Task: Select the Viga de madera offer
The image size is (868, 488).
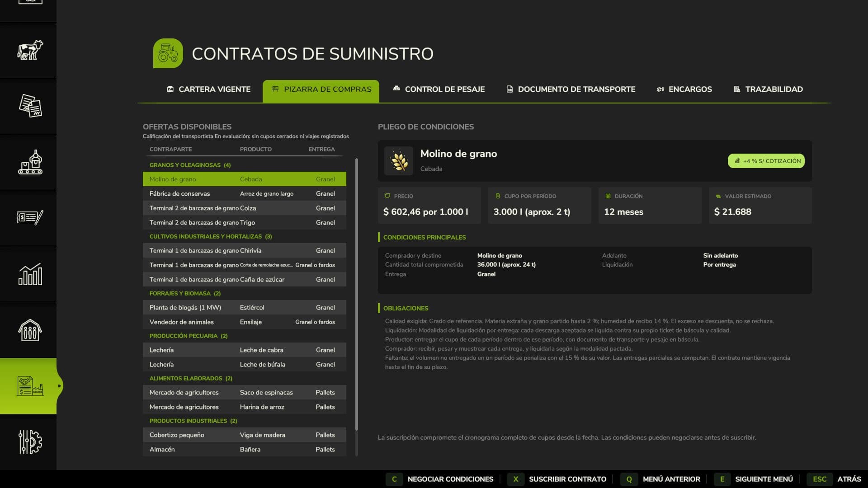Action: [245, 435]
